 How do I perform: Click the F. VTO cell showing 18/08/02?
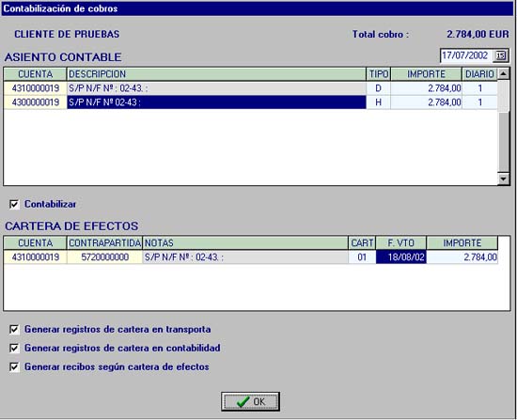[x=401, y=257]
